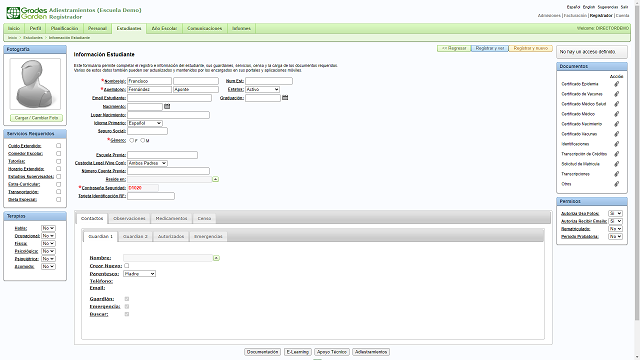Attach the Solicitud de Matrícula document
The width and height of the screenshot is (640, 360).
click(616, 164)
